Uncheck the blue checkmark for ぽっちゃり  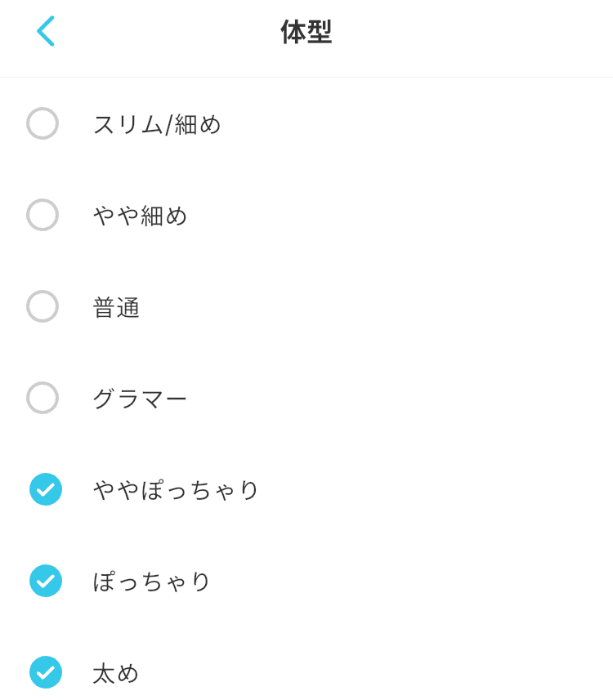(x=46, y=581)
